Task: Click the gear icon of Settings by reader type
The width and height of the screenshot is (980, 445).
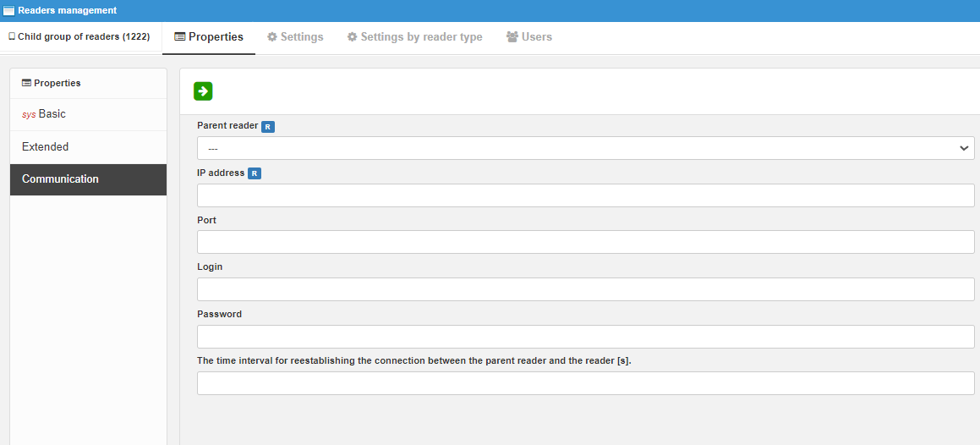Action: [352, 37]
